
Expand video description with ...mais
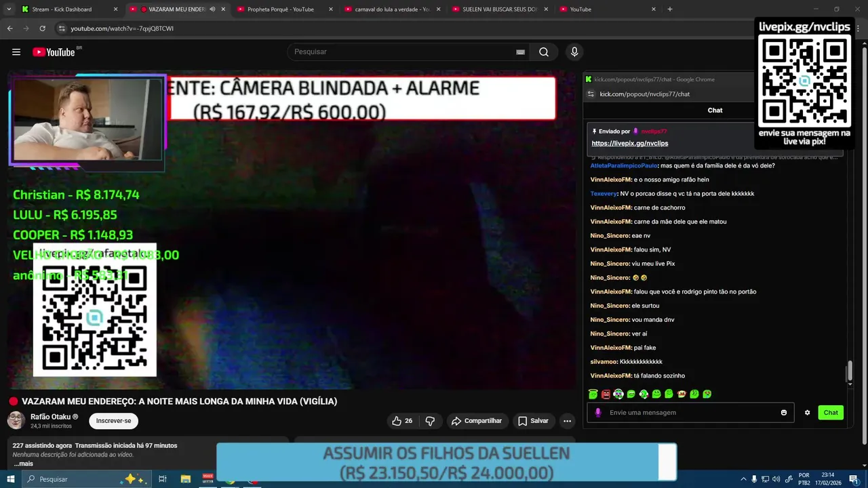click(x=23, y=464)
